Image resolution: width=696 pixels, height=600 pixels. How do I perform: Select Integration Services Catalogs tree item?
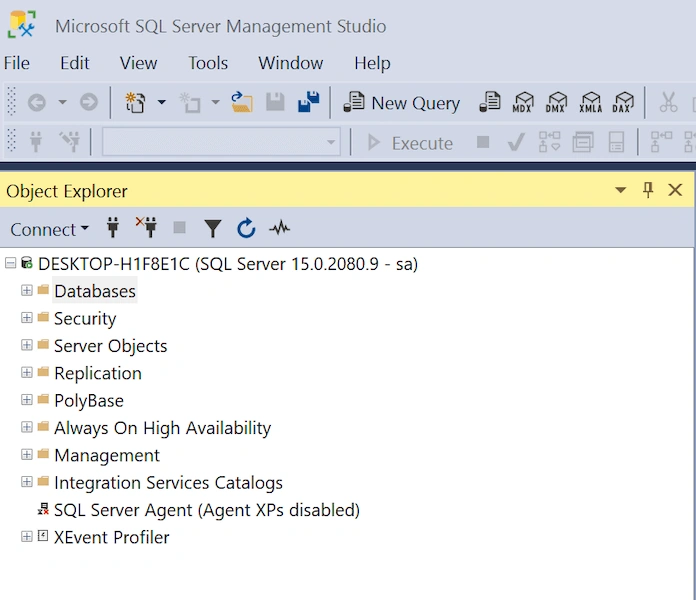168,483
